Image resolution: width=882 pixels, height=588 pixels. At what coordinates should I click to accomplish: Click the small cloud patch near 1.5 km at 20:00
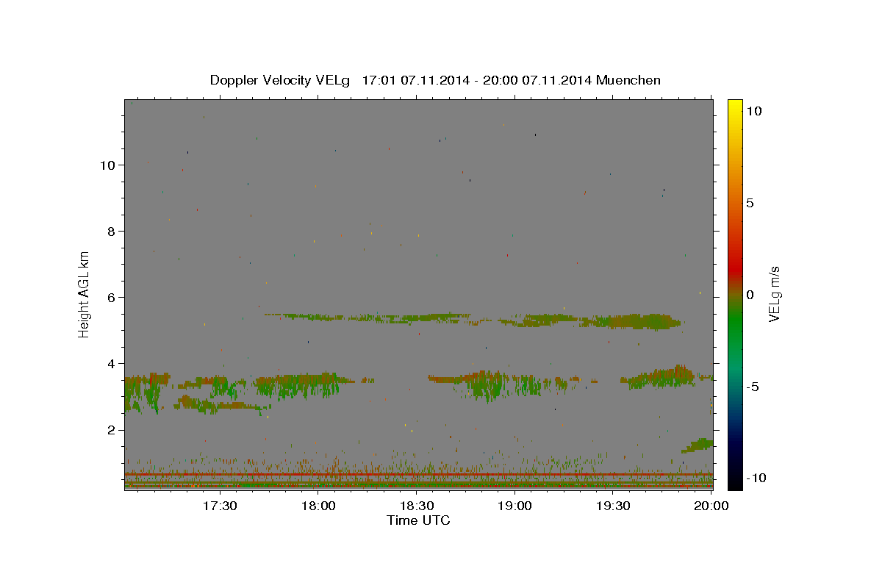point(698,445)
